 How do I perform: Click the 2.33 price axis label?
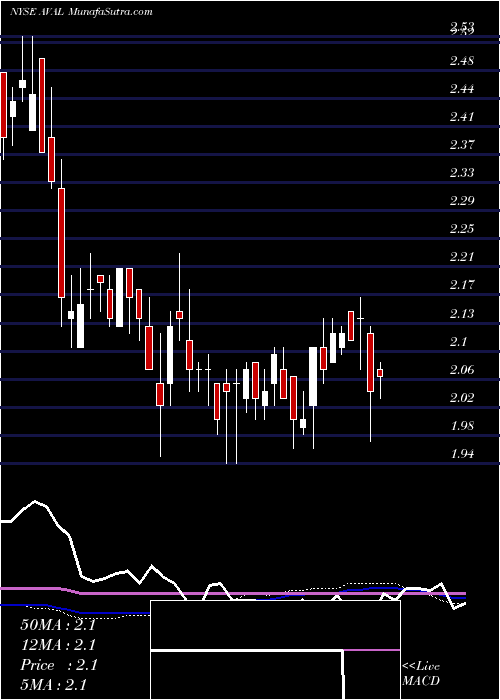point(462,172)
